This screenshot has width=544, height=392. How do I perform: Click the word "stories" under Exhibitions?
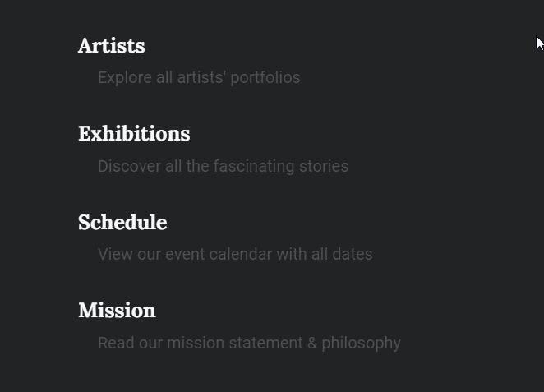pos(324,167)
